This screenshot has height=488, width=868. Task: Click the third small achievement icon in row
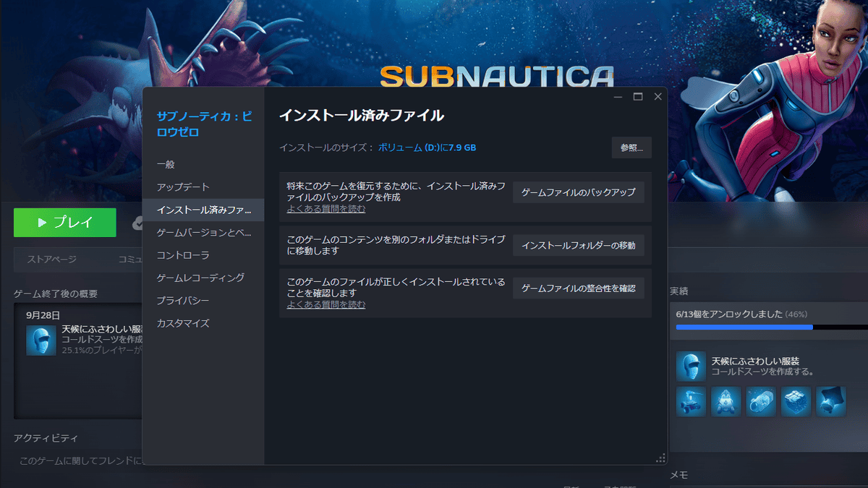[x=761, y=401]
